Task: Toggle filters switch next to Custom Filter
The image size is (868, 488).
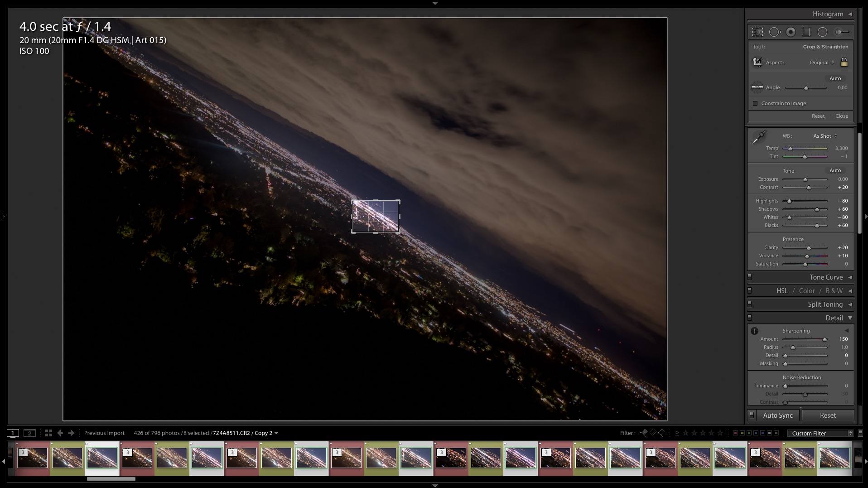Action: [x=860, y=433]
